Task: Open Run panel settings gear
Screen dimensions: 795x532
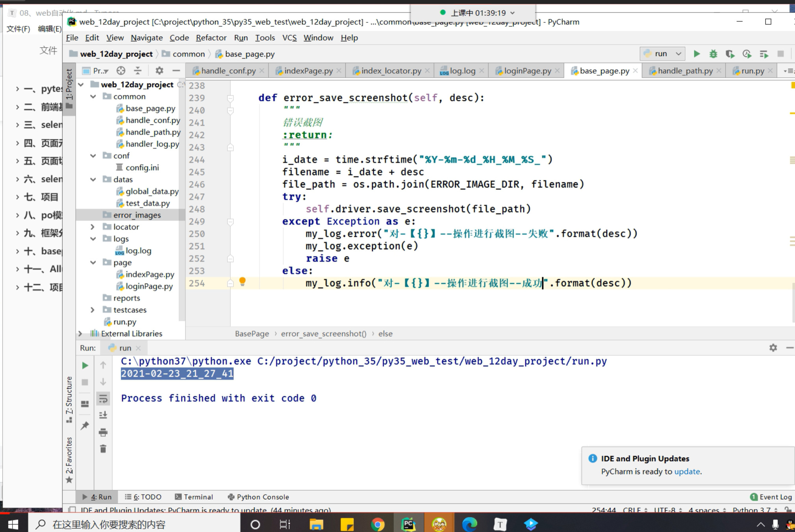Action: (773, 348)
